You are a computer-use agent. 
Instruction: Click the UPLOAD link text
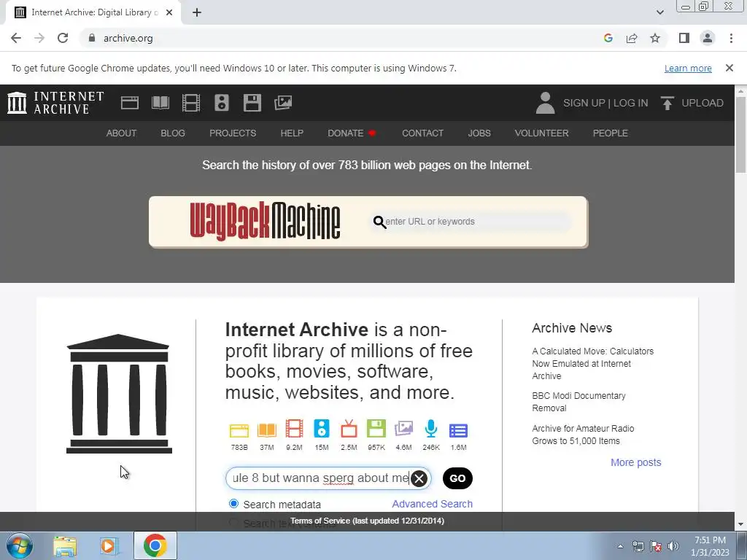click(x=703, y=103)
